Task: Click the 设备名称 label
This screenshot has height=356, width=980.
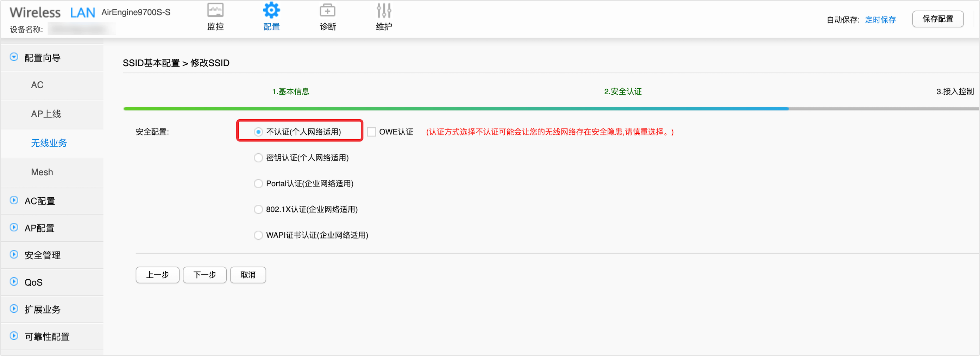Action: 26,29
